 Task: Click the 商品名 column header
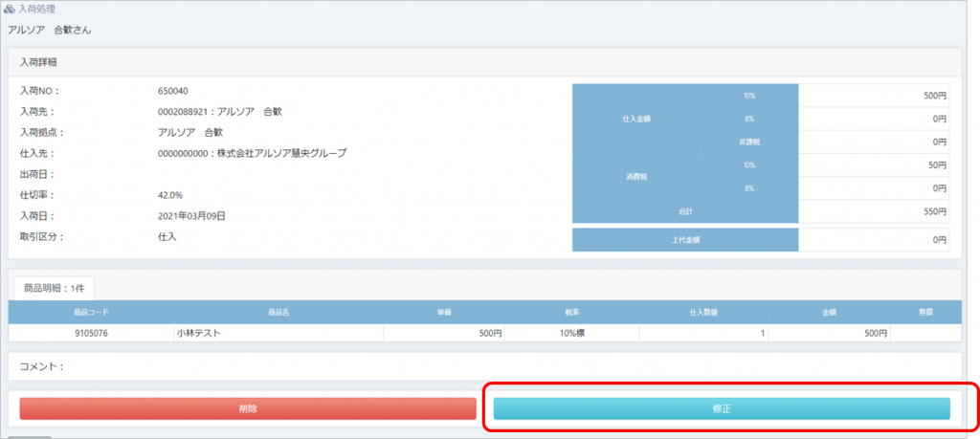tap(278, 312)
